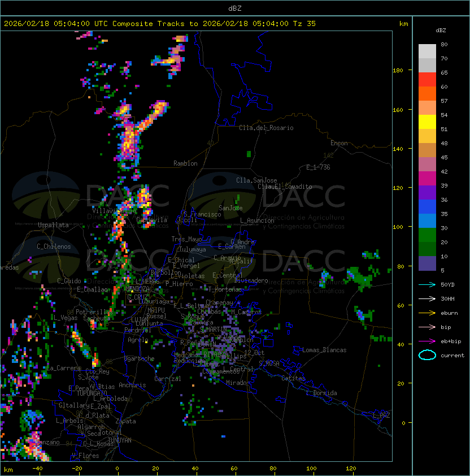The height and width of the screenshot is (476, 470).
Task: Click the '120' tick on horizontal axis
Action: point(351,469)
